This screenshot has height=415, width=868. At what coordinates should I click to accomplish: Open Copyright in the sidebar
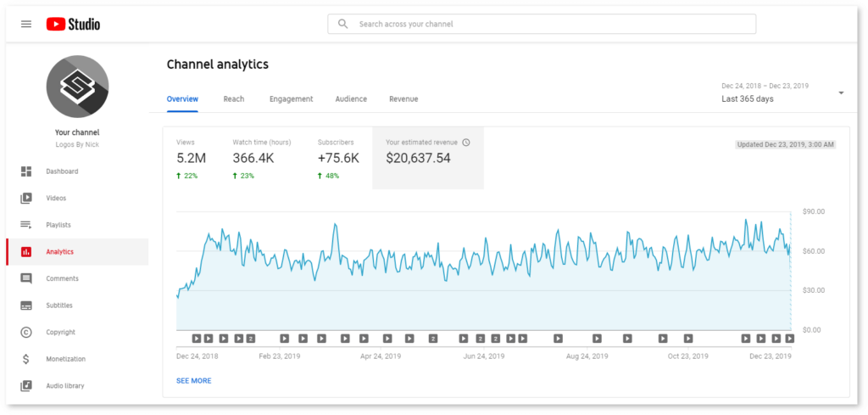pyautogui.click(x=60, y=332)
